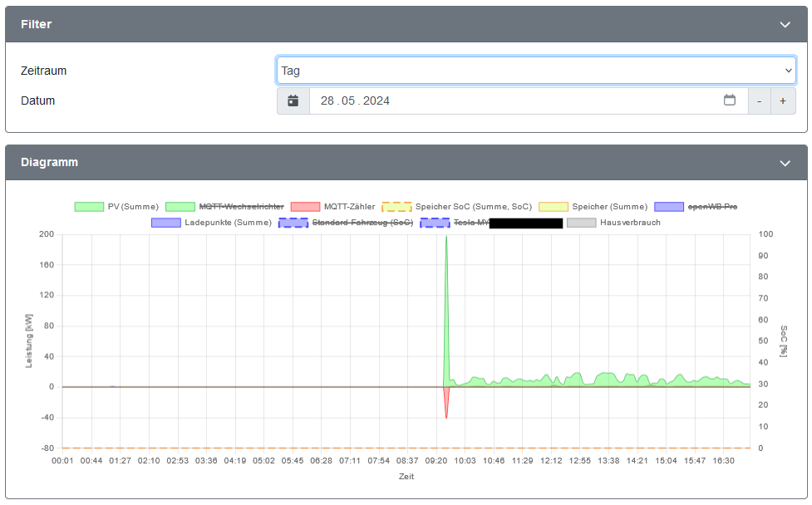Toggle PV (Summe) legend entry
The height and width of the screenshot is (505, 812).
point(116,207)
